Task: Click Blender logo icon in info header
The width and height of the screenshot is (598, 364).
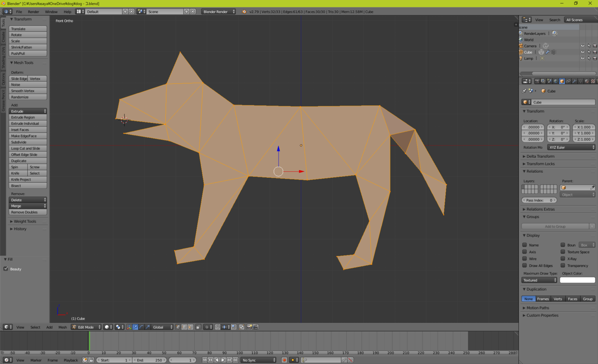Action: [244, 11]
